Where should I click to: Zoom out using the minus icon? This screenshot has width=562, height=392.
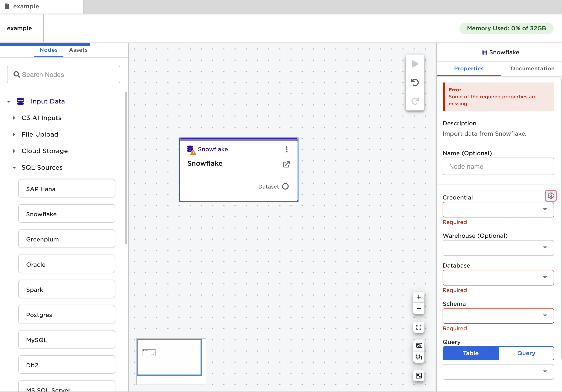coord(419,308)
